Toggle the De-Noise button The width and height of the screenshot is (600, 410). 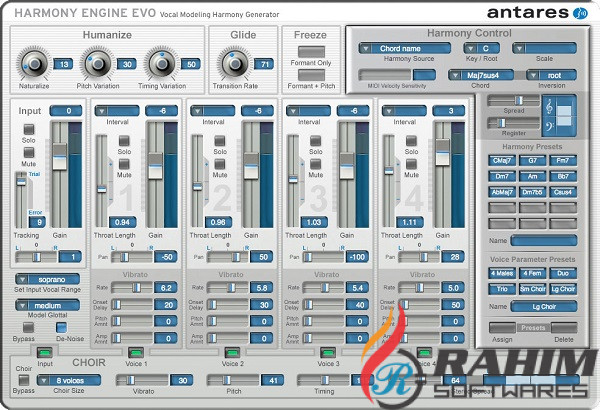pyautogui.click(x=61, y=327)
